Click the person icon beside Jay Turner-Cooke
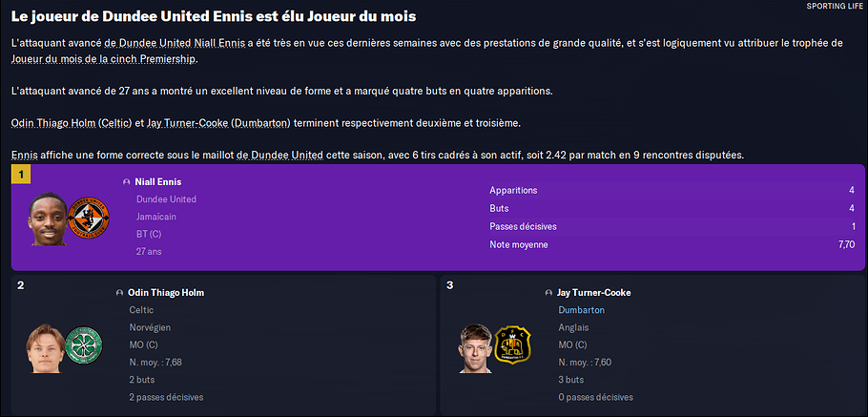The width and height of the screenshot is (868, 417). (548, 293)
